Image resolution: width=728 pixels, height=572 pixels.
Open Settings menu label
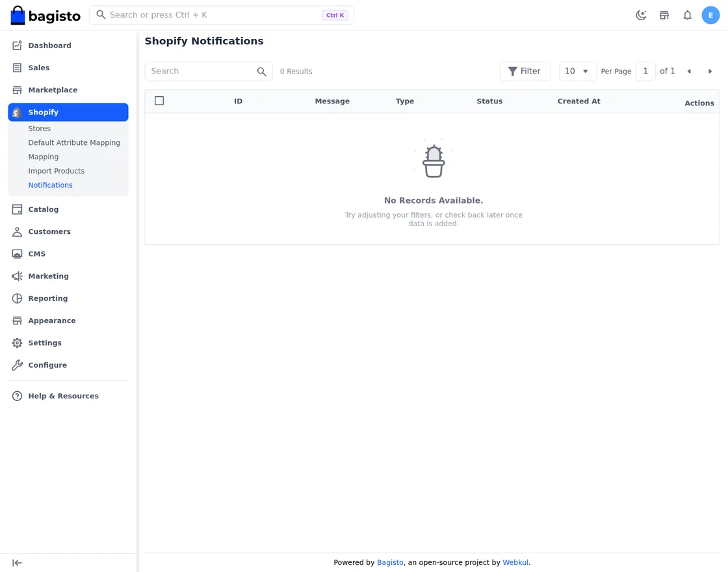tap(45, 343)
